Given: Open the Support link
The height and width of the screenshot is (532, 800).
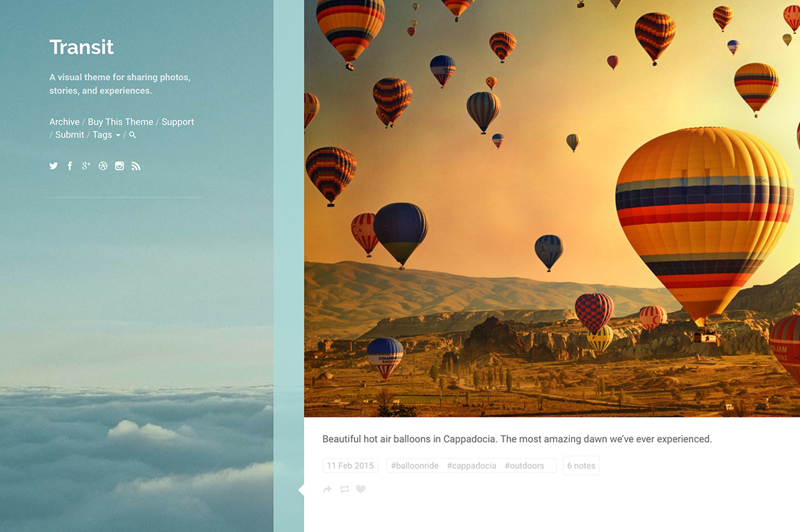Looking at the screenshot, I should click(x=177, y=122).
